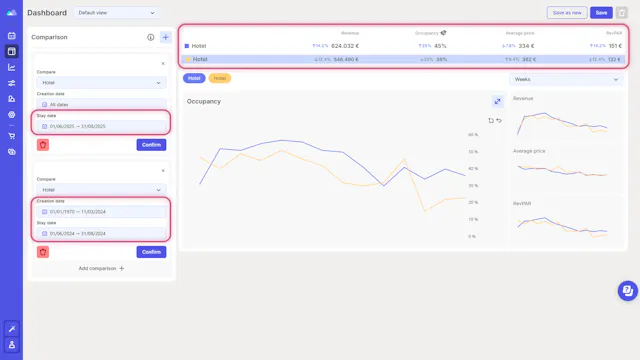640x360 pixels.
Task: Click the yellow color square of second Hotel row
Action: coord(188,59)
